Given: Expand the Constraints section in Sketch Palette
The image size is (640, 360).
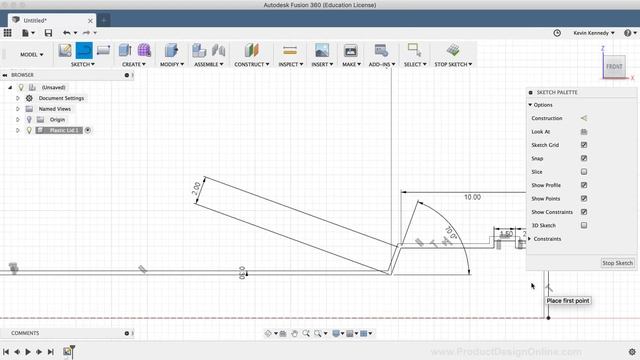Looking at the screenshot, I should 530,239.
